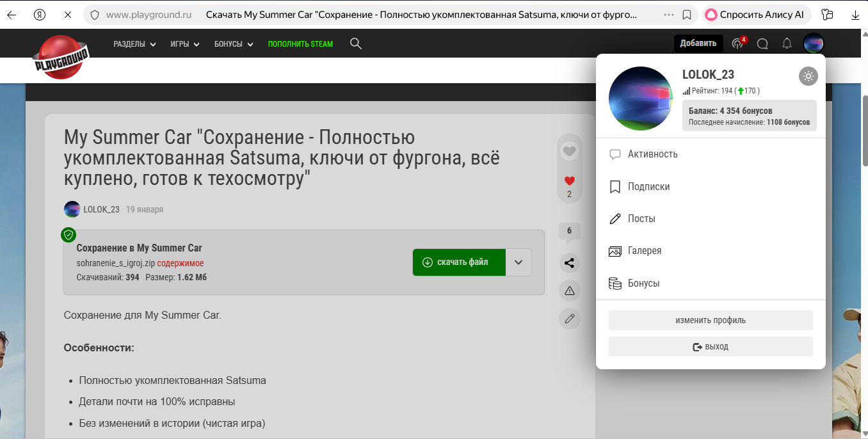This screenshot has width=868, height=439.
Task: Open notifications bell icon
Action: tap(787, 44)
